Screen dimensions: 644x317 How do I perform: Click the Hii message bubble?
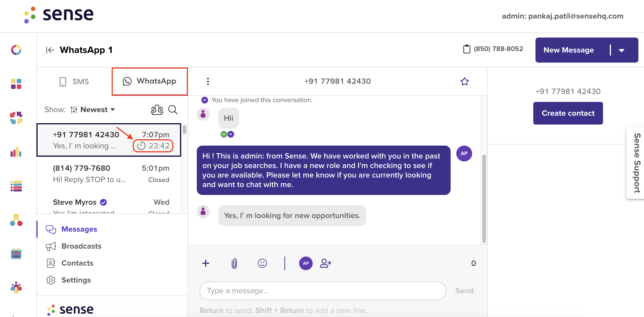coord(228,118)
